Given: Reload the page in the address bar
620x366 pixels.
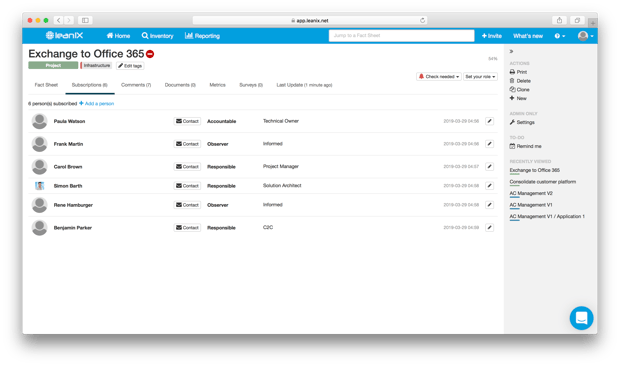Looking at the screenshot, I should 422,20.
